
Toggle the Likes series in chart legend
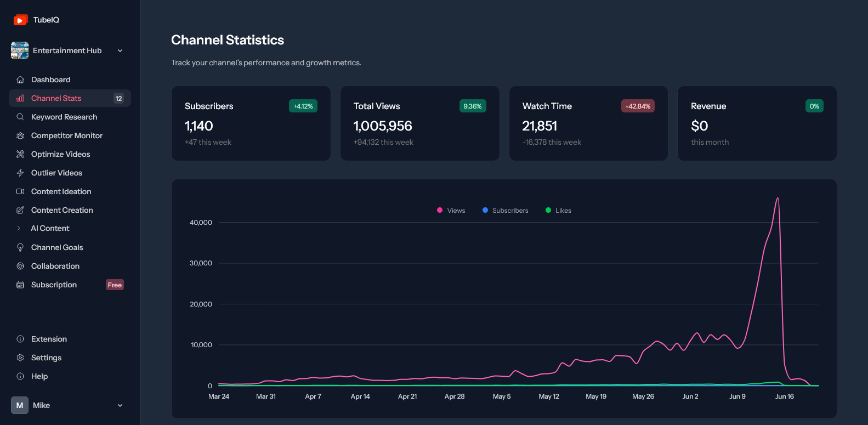pos(558,211)
